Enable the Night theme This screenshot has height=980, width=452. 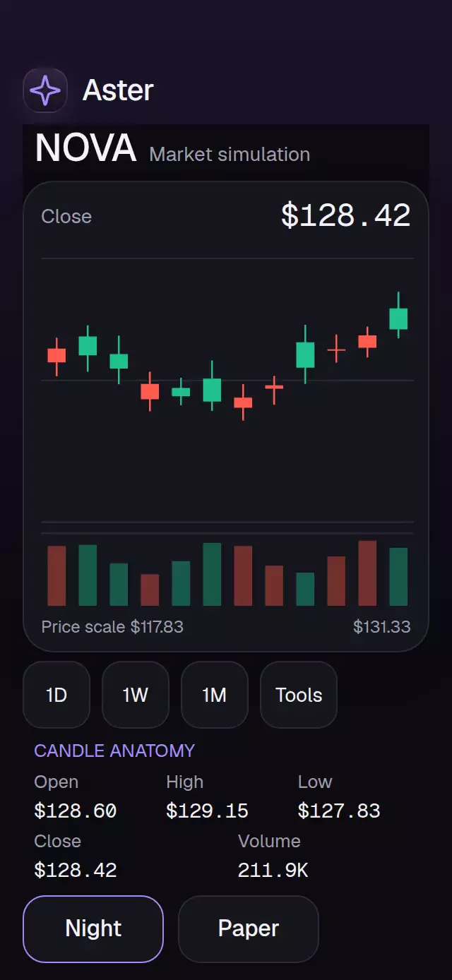pos(93,928)
